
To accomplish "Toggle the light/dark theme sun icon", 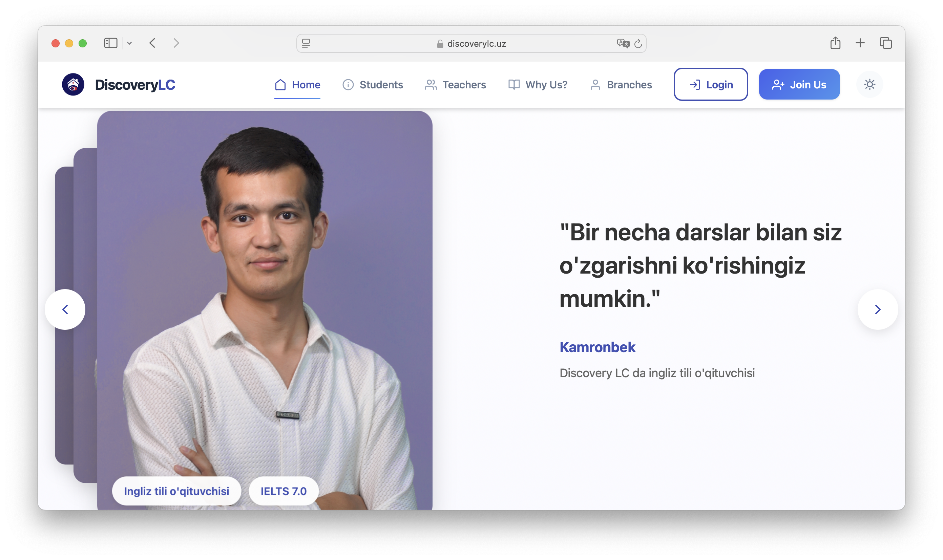I will point(870,84).
